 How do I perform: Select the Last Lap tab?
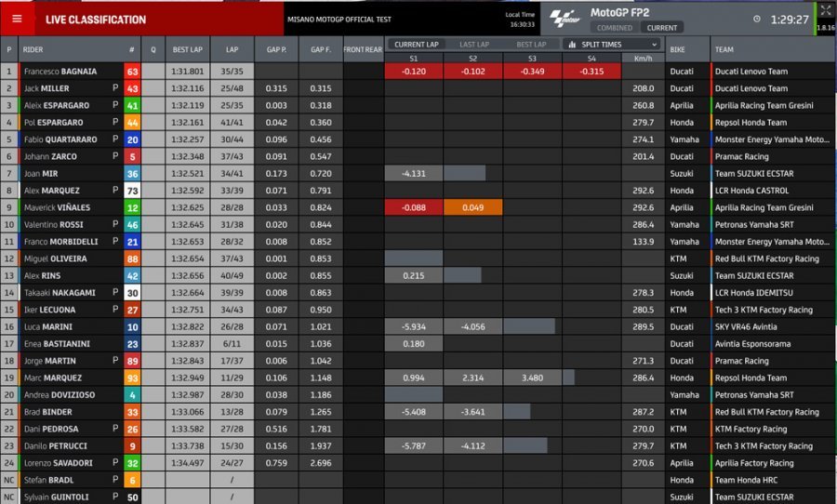474,45
